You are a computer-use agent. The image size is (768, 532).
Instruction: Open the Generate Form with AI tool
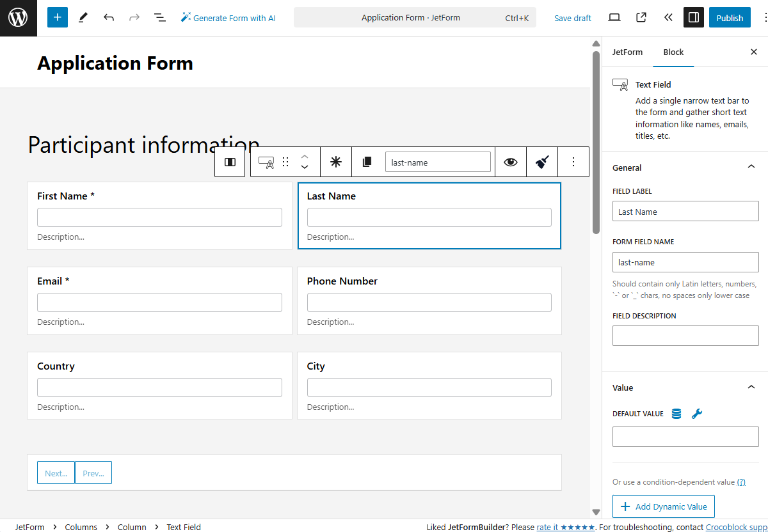(x=228, y=18)
